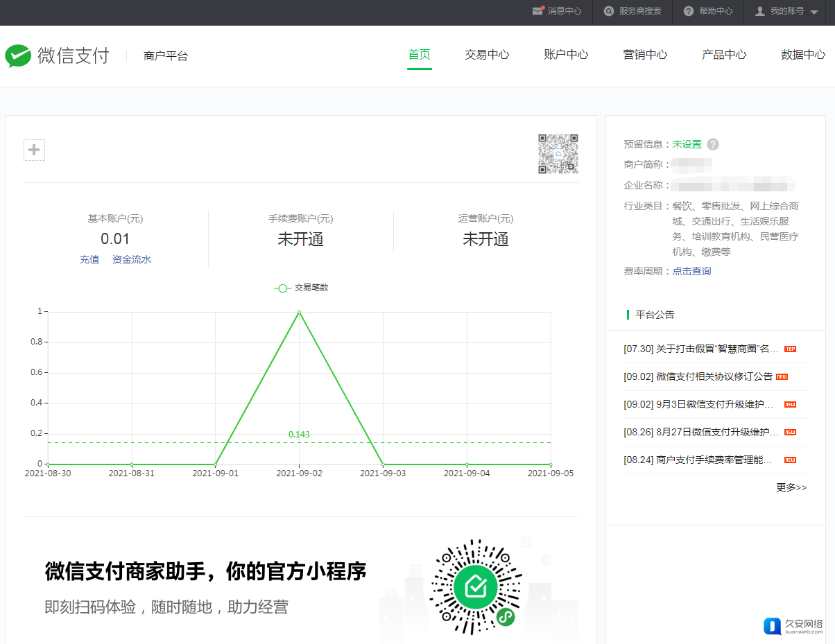Click the 2021-08-30 axis date label
Screen dimensions: 835x644
pyautogui.click(x=48, y=473)
